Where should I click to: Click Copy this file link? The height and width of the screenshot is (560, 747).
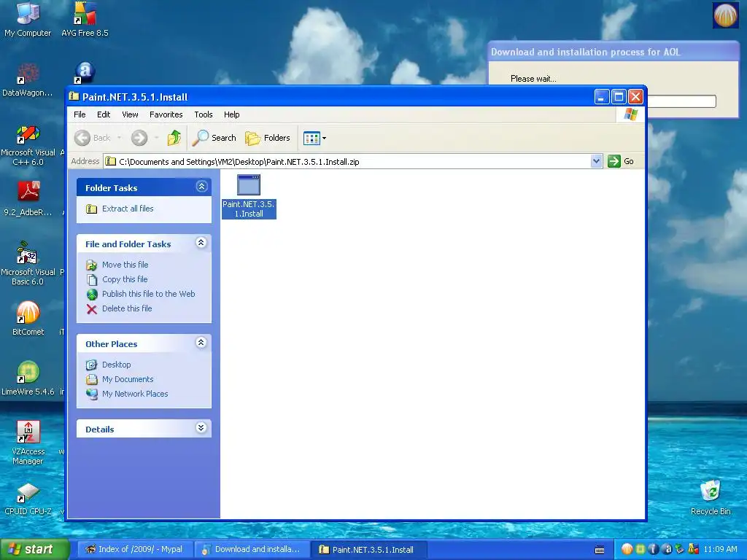pyautogui.click(x=125, y=279)
